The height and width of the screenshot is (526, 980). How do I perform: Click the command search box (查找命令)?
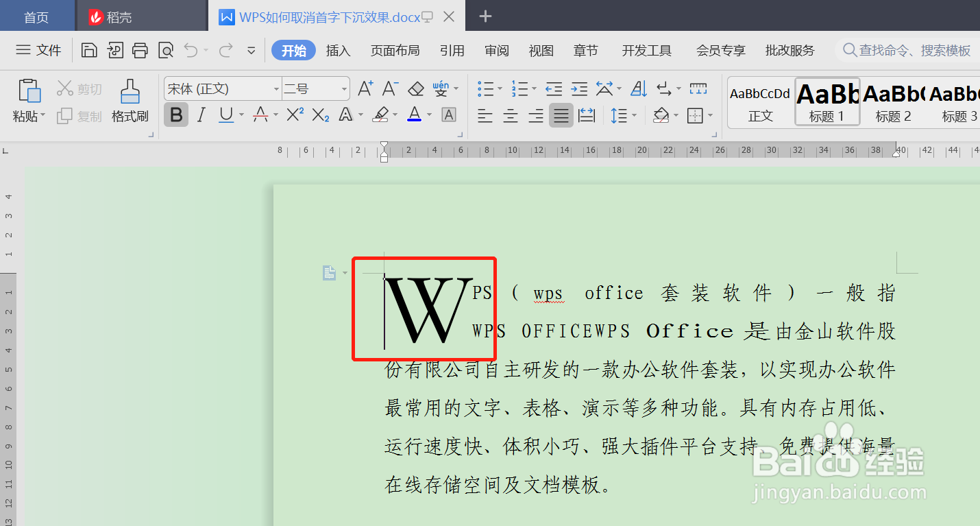[x=908, y=50]
